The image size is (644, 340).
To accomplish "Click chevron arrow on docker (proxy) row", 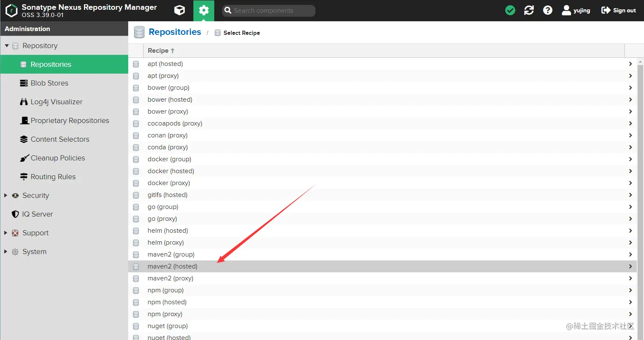I will (x=630, y=183).
